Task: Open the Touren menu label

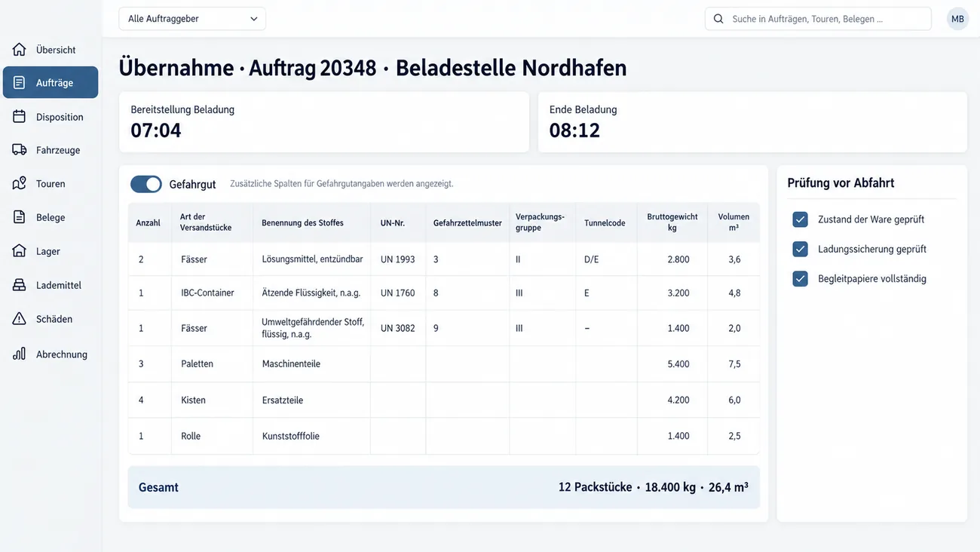Action: point(51,184)
